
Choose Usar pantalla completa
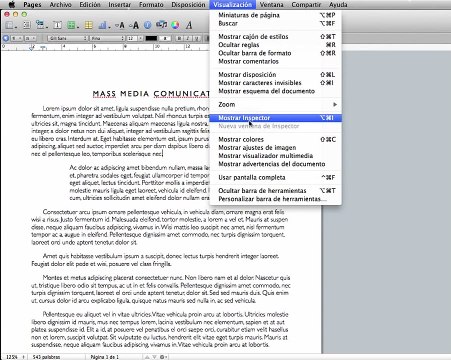(x=275, y=178)
